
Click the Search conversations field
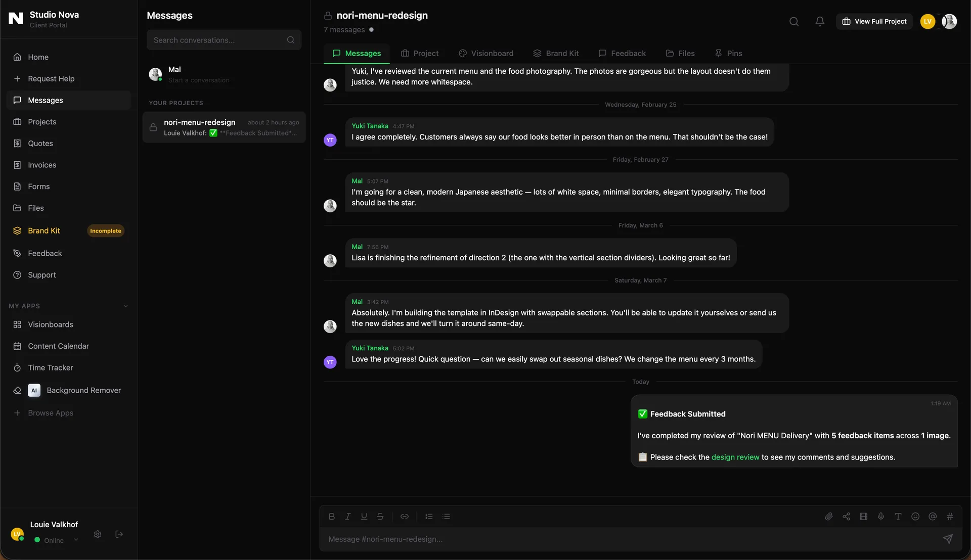click(x=217, y=40)
